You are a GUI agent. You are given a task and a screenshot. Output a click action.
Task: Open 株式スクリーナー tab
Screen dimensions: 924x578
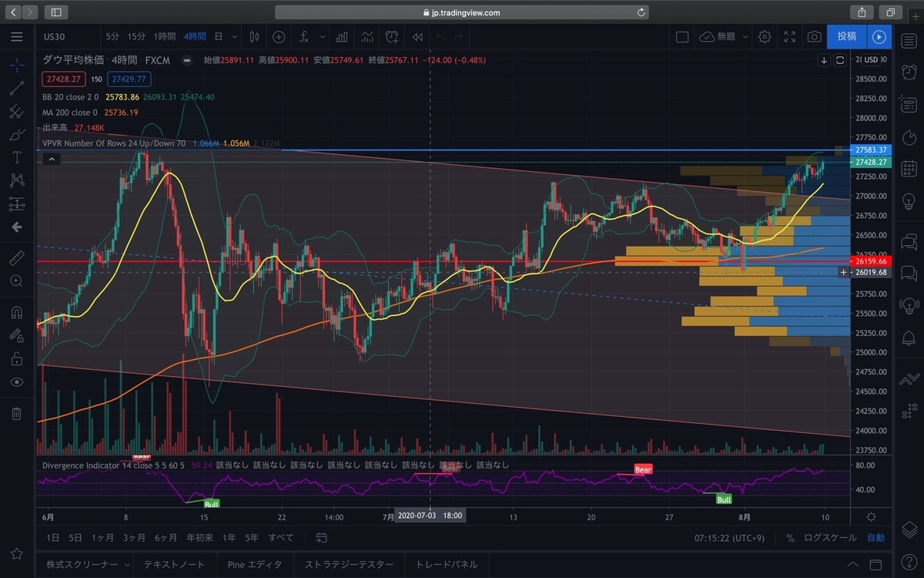(82, 564)
